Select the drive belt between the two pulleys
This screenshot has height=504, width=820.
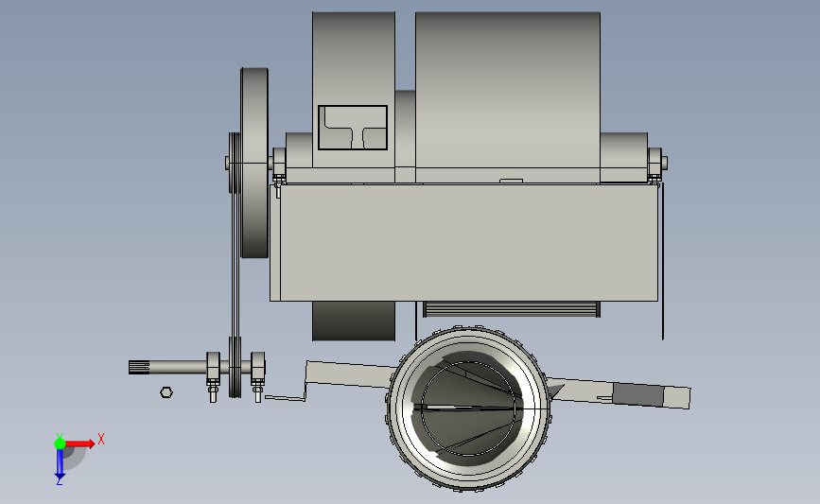(x=235, y=267)
